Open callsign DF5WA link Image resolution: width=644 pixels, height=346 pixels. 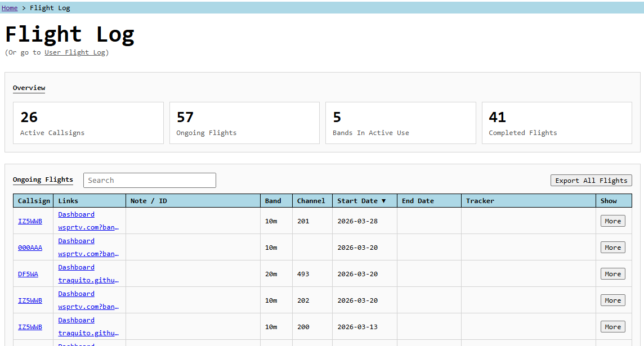coord(28,274)
